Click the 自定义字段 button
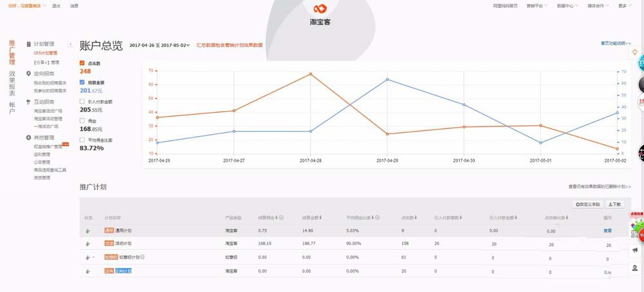The width and height of the screenshot is (644, 292). point(588,204)
